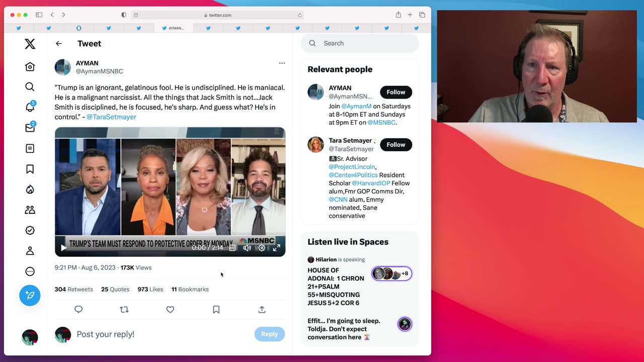Click the +8 listeners avatar group
The image size is (644, 362).
click(x=392, y=274)
